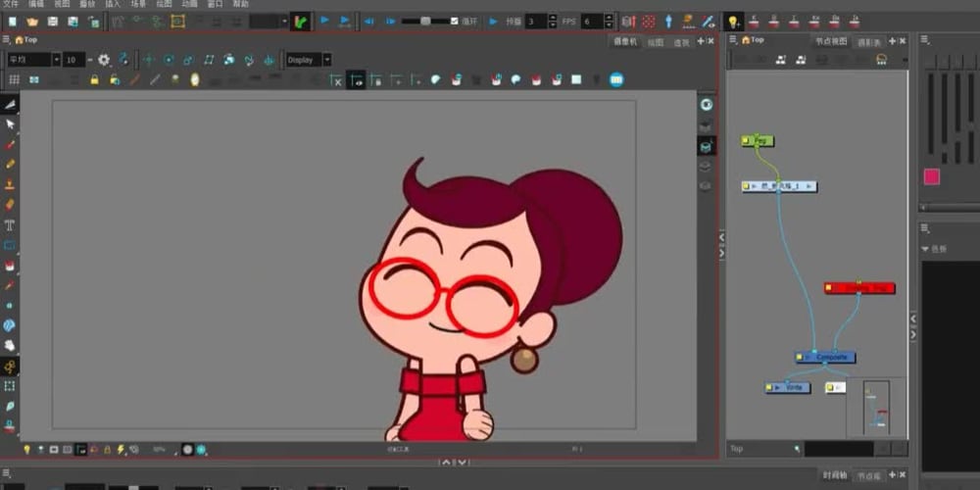Toggle the light bulb plus deformation control button
Screen dimensions: 980x490
pos(733,22)
